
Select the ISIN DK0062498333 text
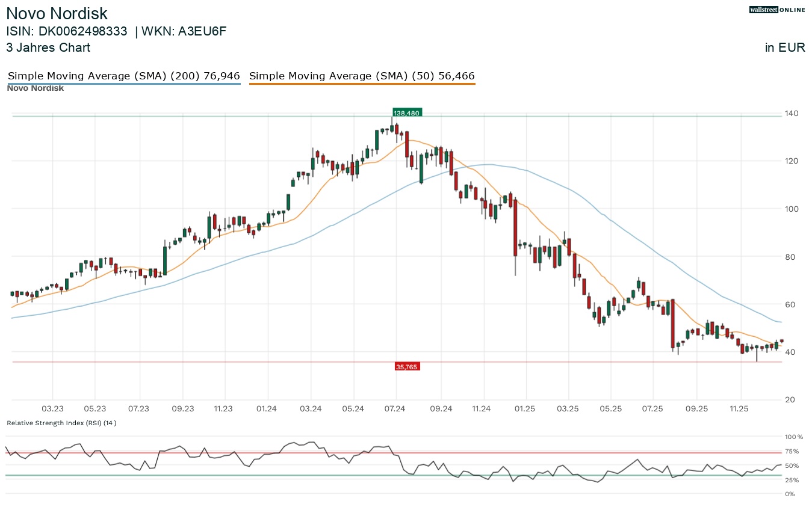point(67,32)
